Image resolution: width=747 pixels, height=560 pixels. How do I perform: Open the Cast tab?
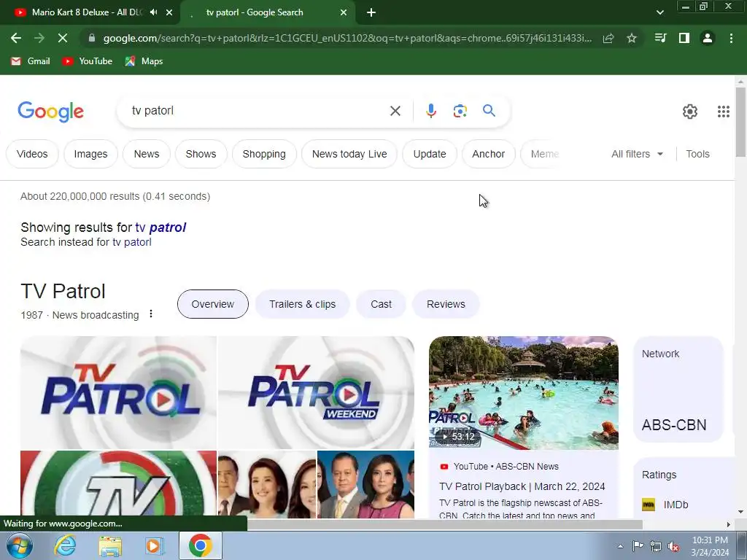point(381,304)
